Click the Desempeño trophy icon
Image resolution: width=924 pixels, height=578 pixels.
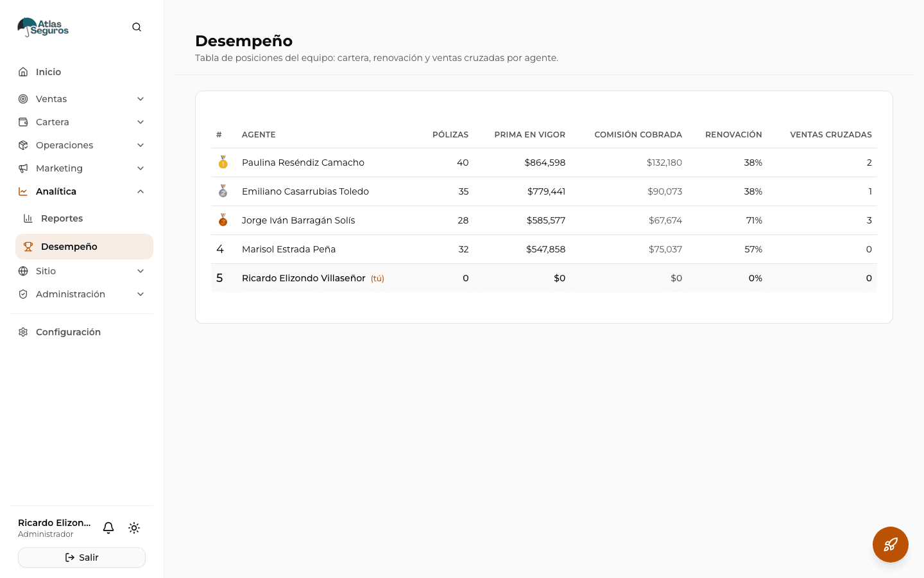28,247
